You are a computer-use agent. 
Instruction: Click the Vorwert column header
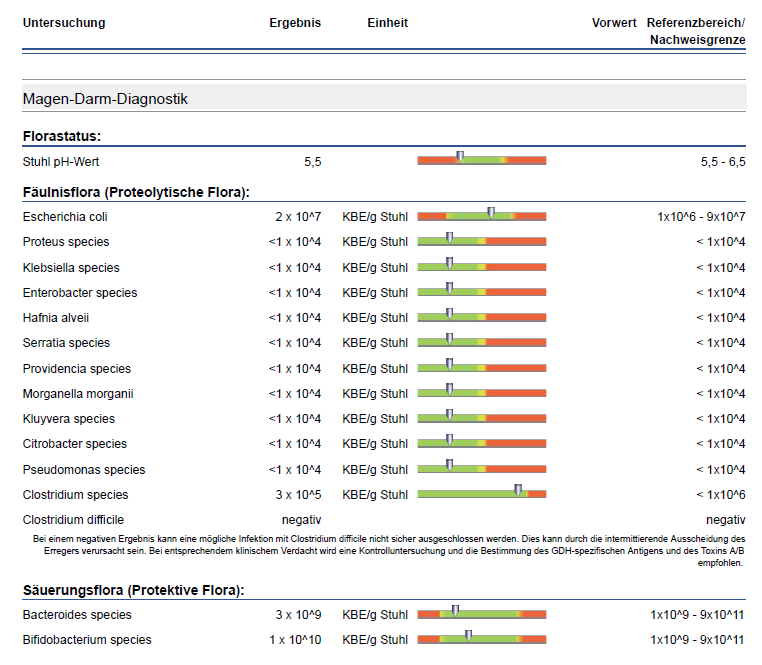pos(614,23)
